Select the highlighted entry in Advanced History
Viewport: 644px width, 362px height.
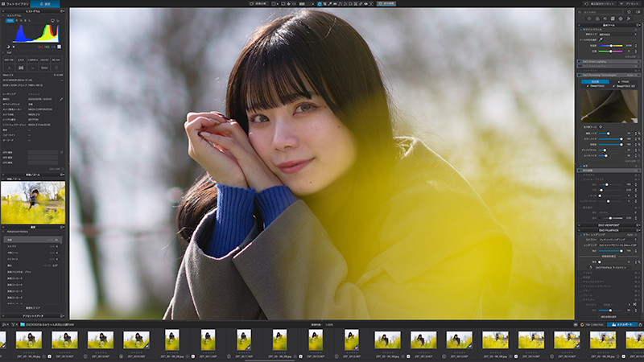pyautogui.click(x=33, y=240)
